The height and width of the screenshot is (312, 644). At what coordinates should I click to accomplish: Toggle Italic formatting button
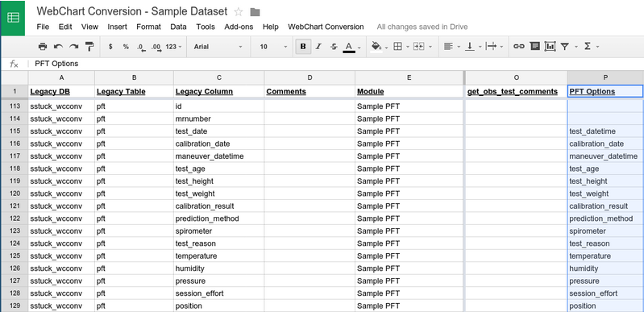pos(318,47)
